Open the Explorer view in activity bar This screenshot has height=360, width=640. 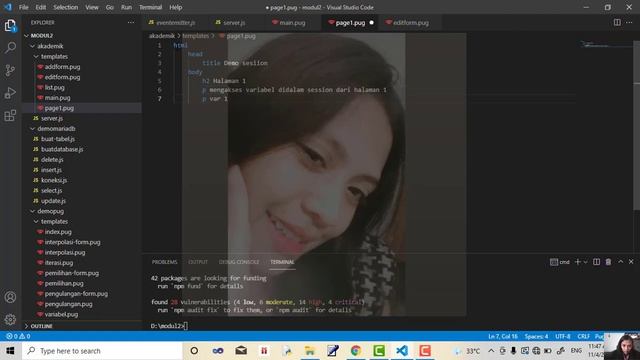[x=10, y=26]
